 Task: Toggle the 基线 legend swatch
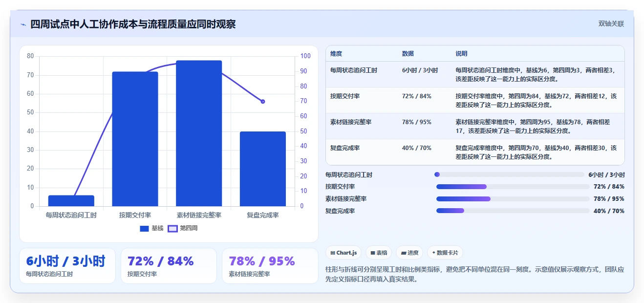coord(144,228)
